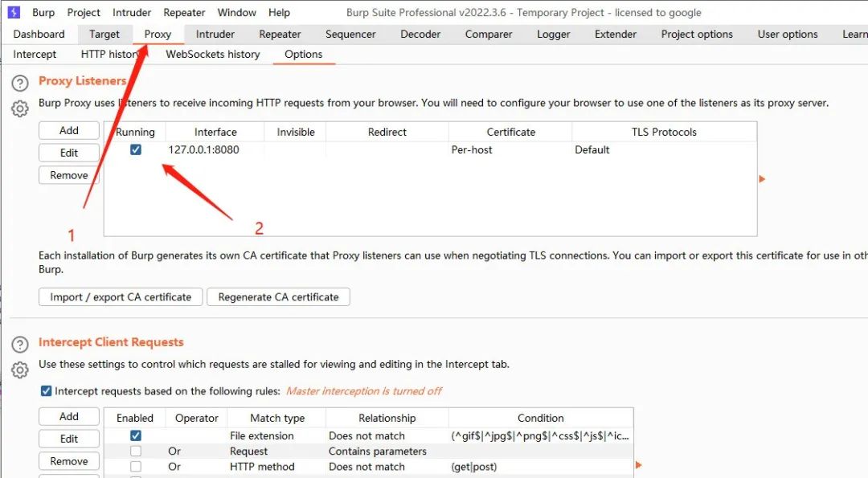Click Edit button for intercept rules
The height and width of the screenshot is (478, 868).
(68, 439)
